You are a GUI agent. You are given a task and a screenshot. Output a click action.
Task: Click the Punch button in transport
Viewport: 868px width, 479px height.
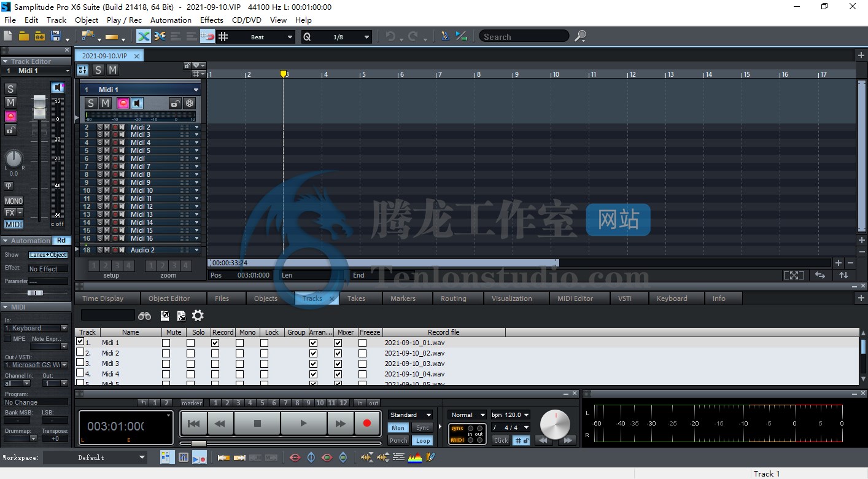398,440
